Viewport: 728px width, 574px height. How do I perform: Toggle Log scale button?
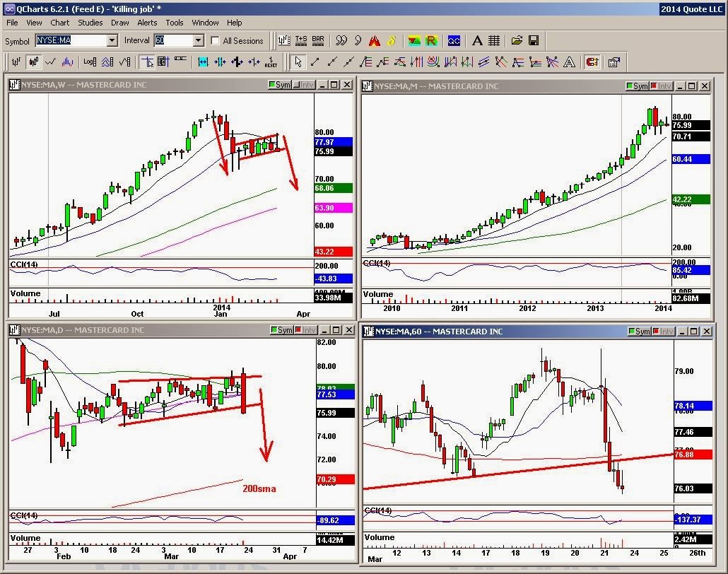coord(90,61)
